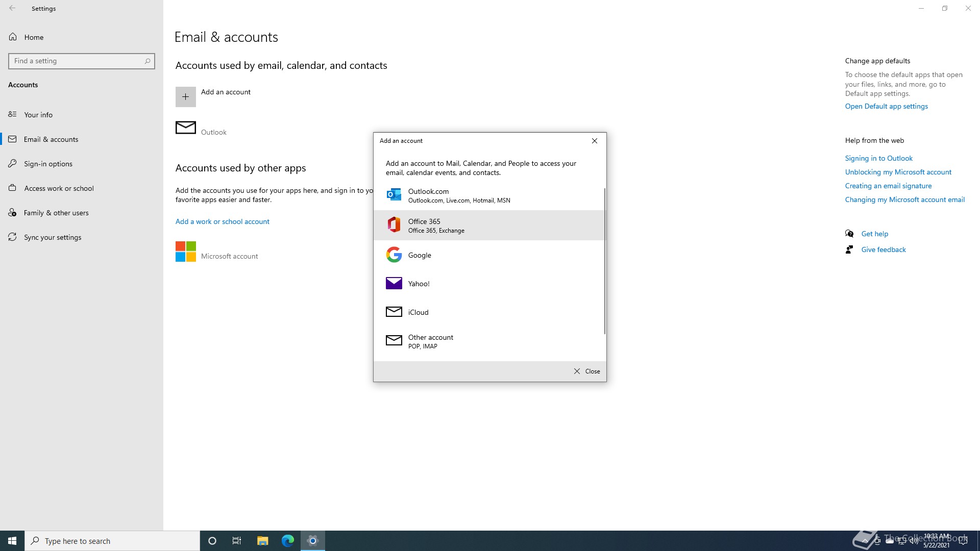Choose the Outlook.com account provider
980x551 pixels.
click(459, 195)
